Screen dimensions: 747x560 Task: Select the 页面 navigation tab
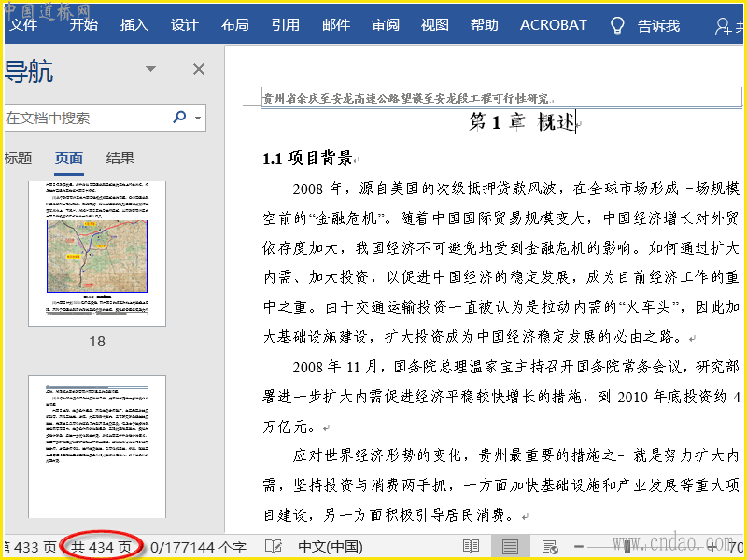pos(69,159)
